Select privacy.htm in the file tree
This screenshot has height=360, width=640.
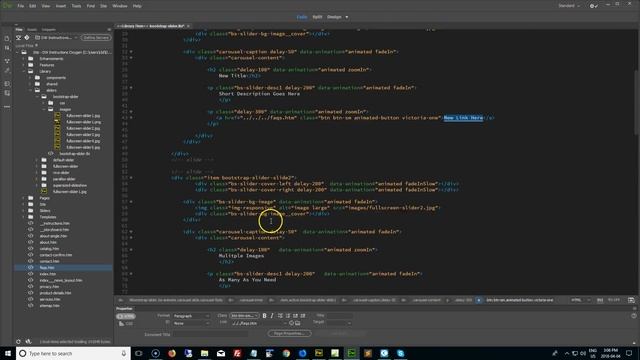[x=49, y=287]
